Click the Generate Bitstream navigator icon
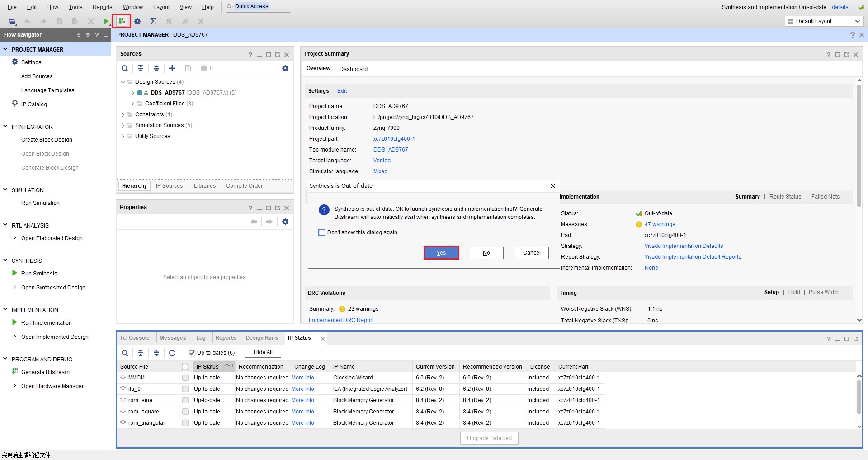 point(15,372)
